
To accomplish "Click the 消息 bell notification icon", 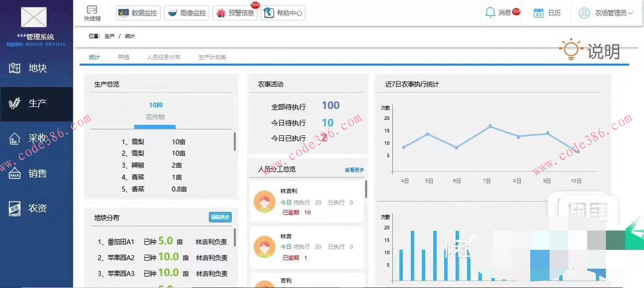I will (490, 12).
